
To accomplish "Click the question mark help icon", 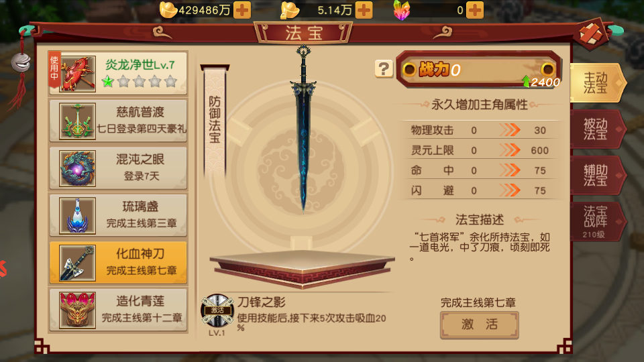I will click(x=384, y=69).
